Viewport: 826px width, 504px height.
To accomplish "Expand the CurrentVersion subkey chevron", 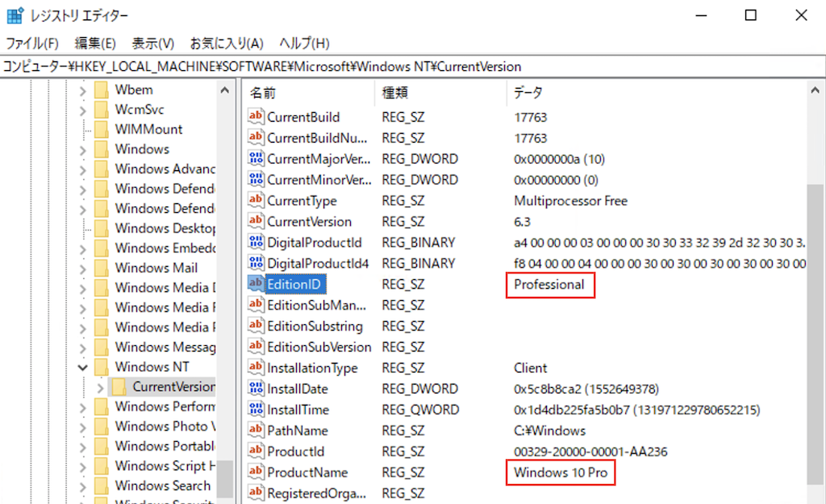I will 100,387.
